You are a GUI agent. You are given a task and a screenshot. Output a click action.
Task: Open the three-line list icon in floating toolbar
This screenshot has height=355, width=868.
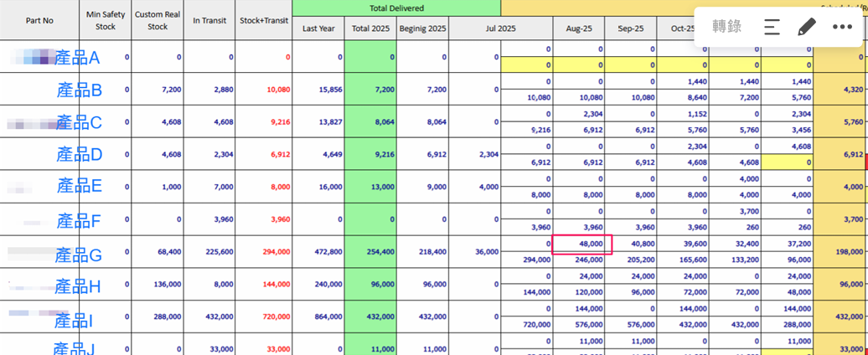click(772, 26)
